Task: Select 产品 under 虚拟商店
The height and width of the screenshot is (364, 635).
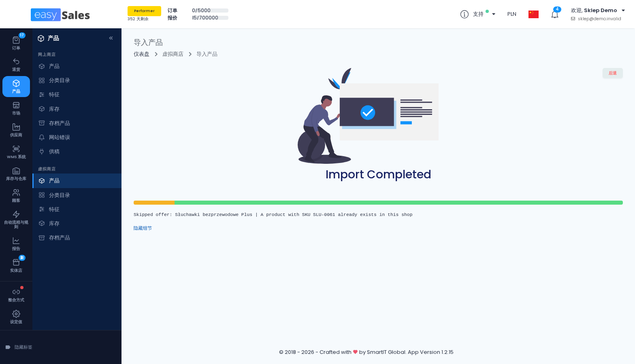Action: point(77,181)
